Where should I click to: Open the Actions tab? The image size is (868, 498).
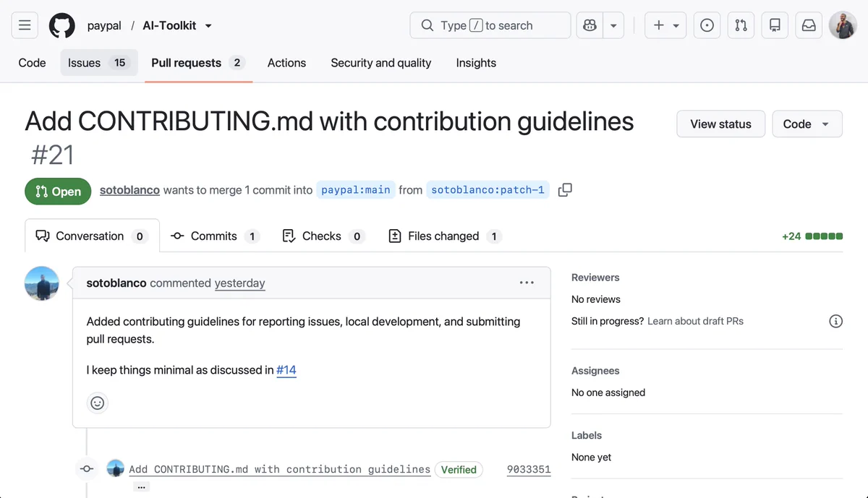(286, 63)
